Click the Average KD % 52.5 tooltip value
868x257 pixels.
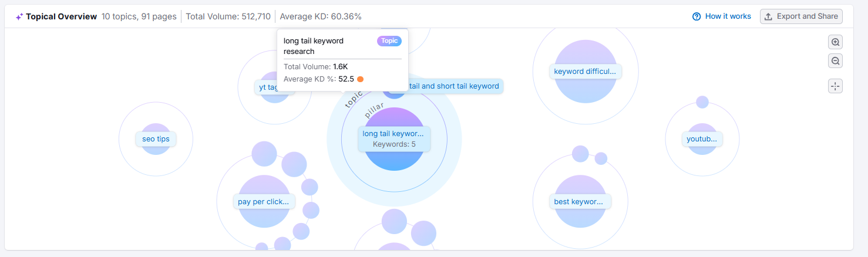click(346, 79)
